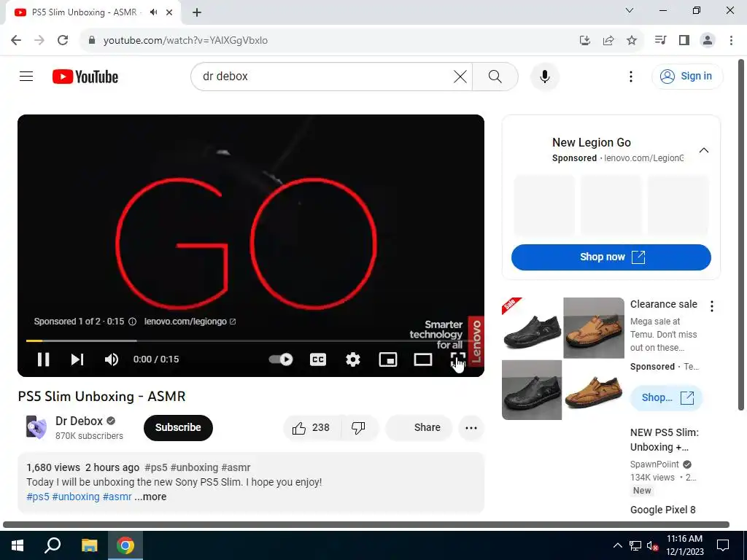This screenshot has width=747, height=560.
Task: Open Chrome profile avatar
Action: pos(708,40)
